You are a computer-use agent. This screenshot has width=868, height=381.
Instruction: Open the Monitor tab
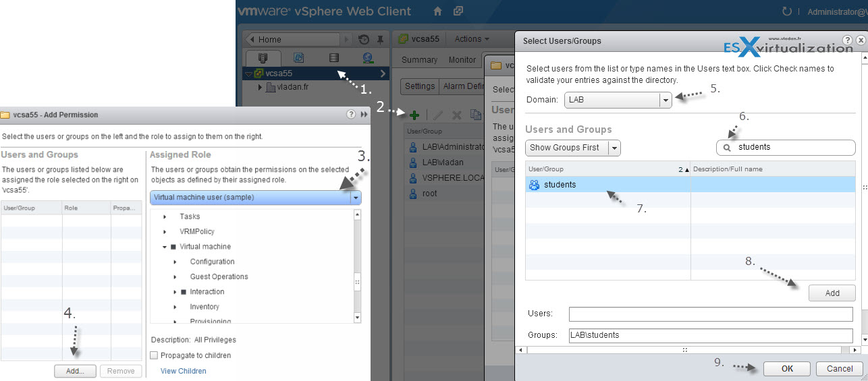pos(462,60)
